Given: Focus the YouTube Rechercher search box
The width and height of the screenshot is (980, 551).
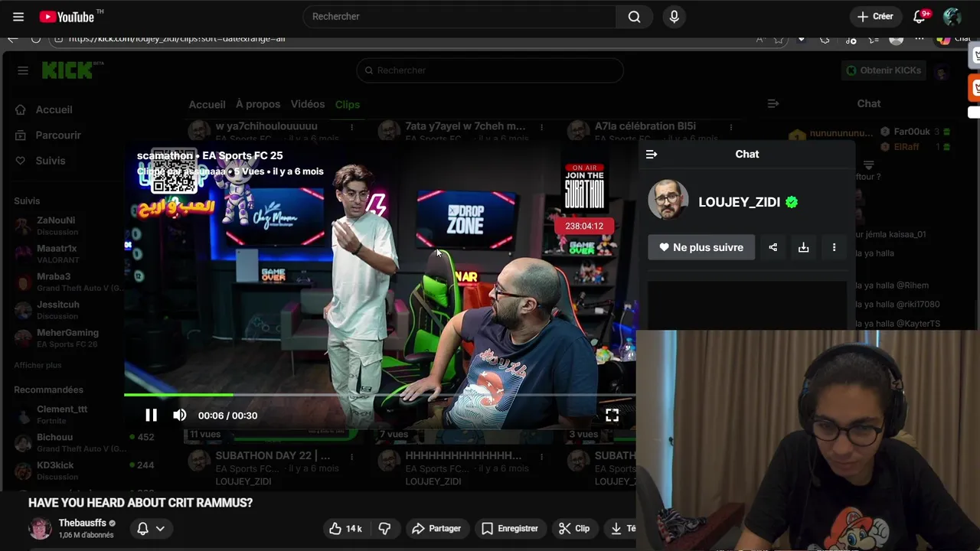Looking at the screenshot, I should [x=459, y=16].
